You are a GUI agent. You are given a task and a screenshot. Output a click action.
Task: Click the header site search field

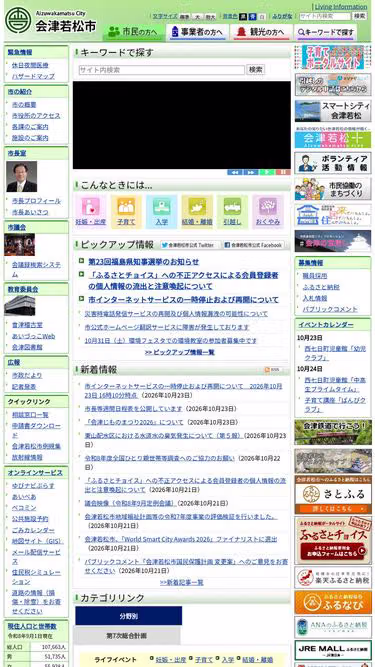325,16
